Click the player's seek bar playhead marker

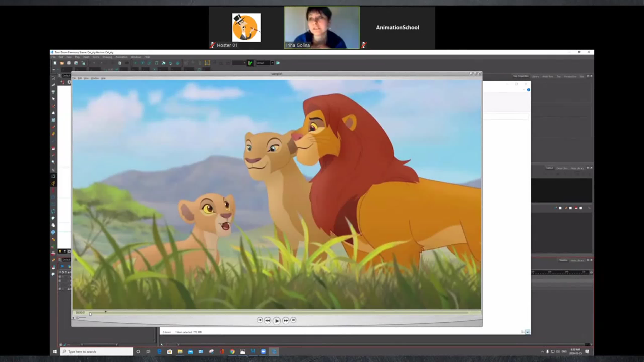coord(105,312)
